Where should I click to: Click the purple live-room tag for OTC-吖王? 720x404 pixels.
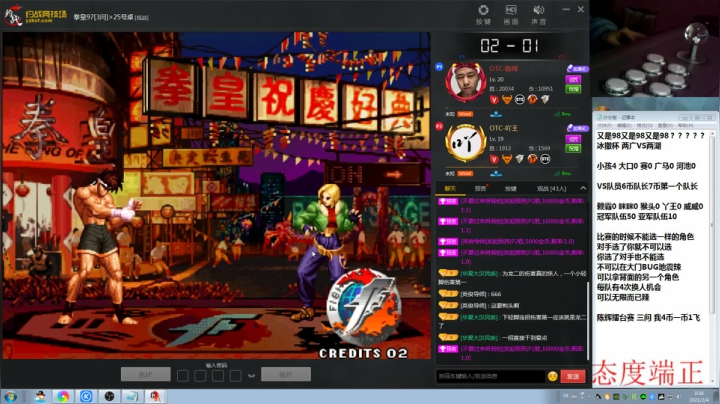[x=577, y=128]
